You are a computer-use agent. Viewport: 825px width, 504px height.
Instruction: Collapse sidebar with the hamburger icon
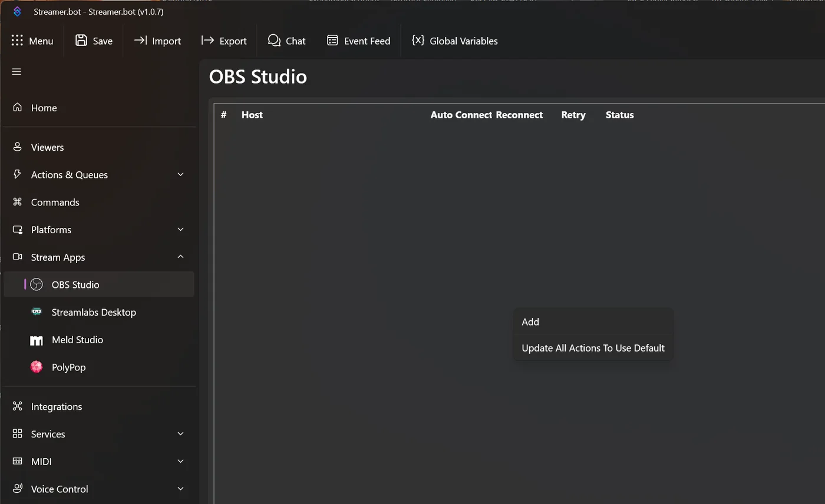coord(16,72)
